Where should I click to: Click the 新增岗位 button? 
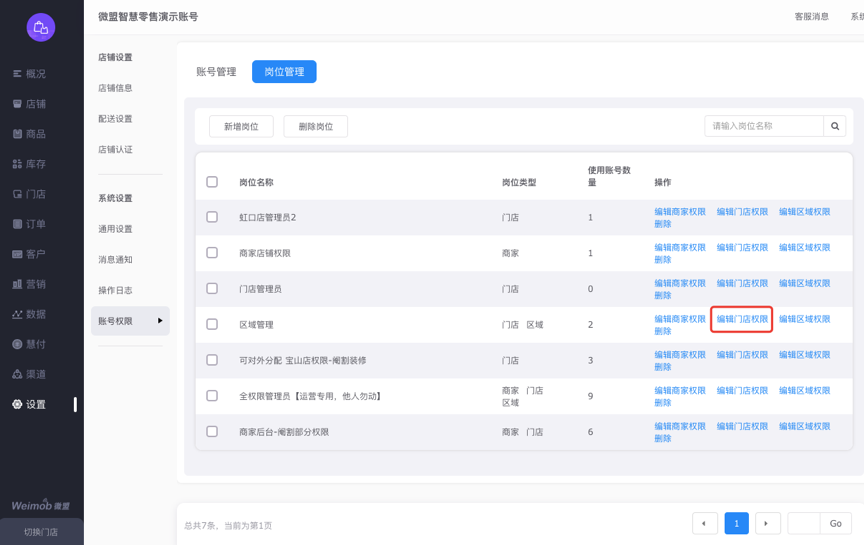pyautogui.click(x=241, y=126)
